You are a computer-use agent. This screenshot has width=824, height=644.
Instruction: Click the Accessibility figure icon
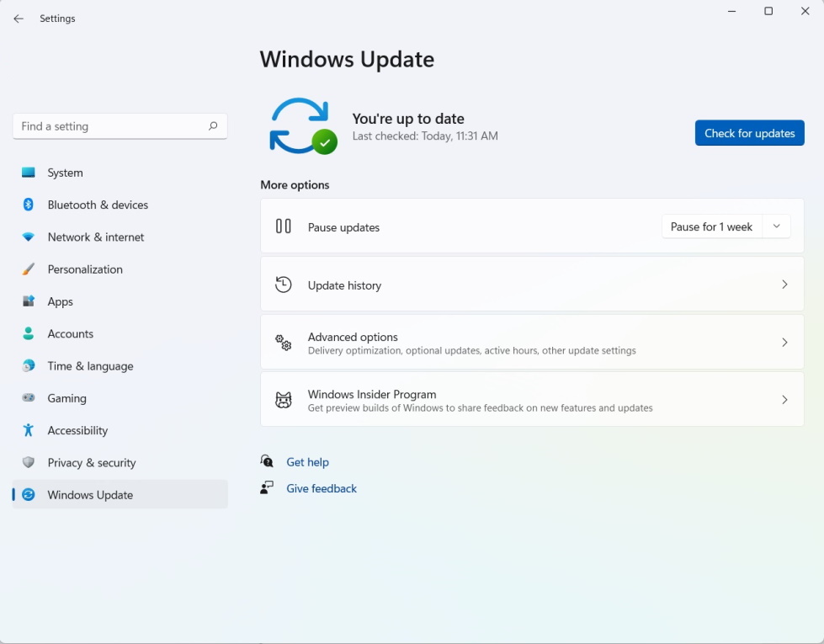tap(29, 430)
